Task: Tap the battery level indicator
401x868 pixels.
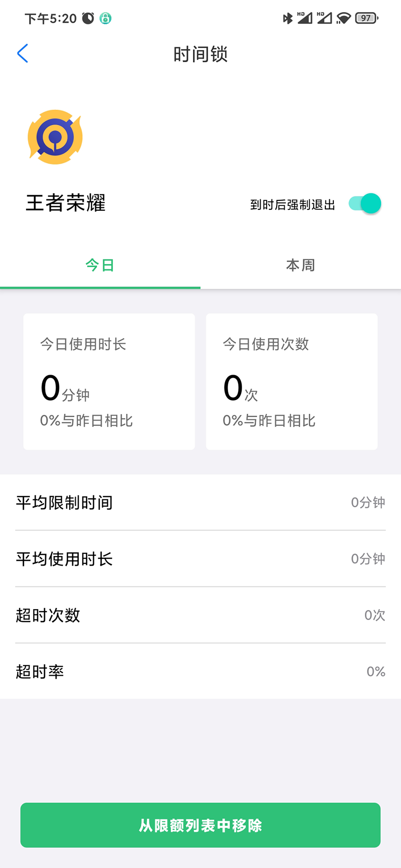Action: [366, 19]
